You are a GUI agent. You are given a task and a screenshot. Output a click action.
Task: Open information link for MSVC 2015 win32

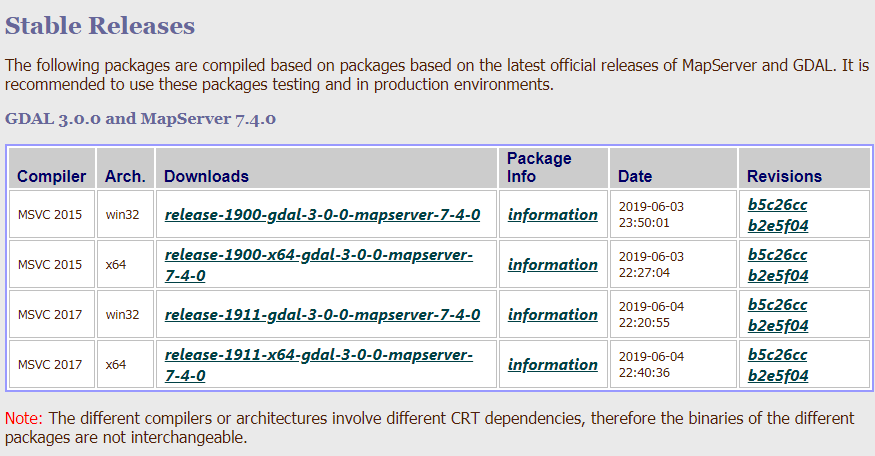tap(552, 215)
